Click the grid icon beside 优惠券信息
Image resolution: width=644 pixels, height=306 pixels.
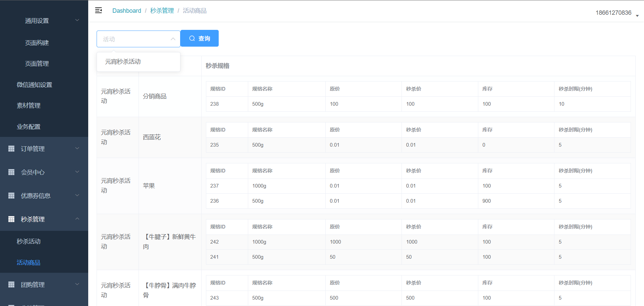[x=11, y=196]
